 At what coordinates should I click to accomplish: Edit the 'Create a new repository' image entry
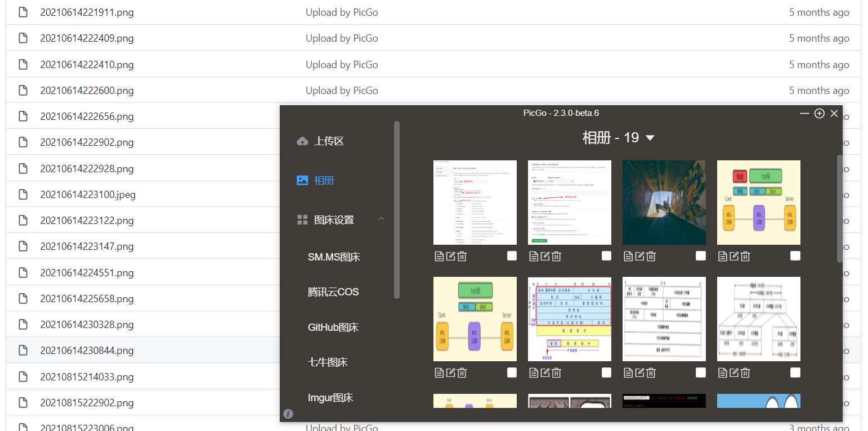545,257
